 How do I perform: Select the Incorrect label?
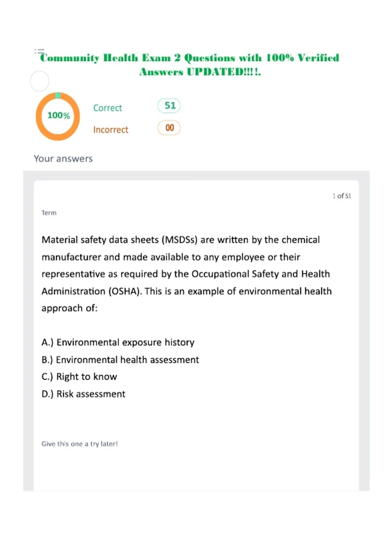[111, 130]
